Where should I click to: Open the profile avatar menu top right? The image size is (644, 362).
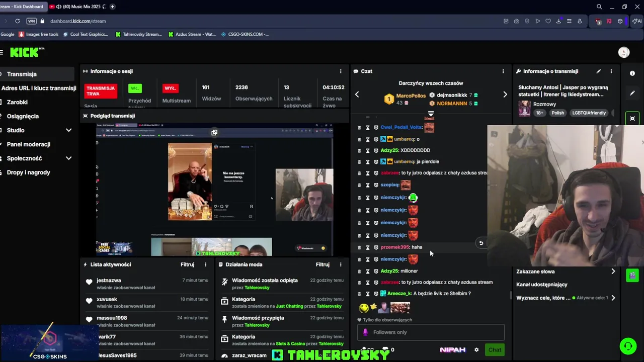pos(624,52)
